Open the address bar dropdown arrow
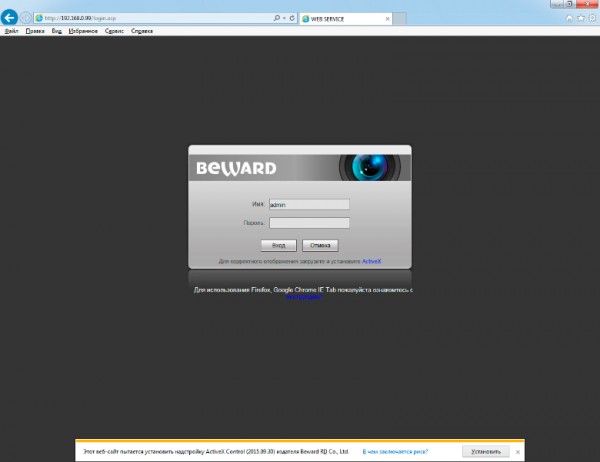 (x=284, y=18)
